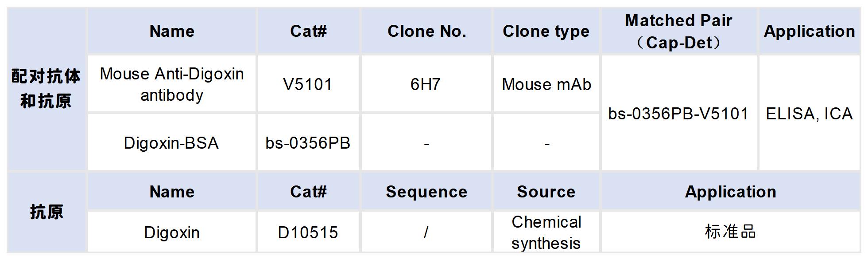Select the slash cell under Sequence
868x260 pixels.
pos(426,232)
